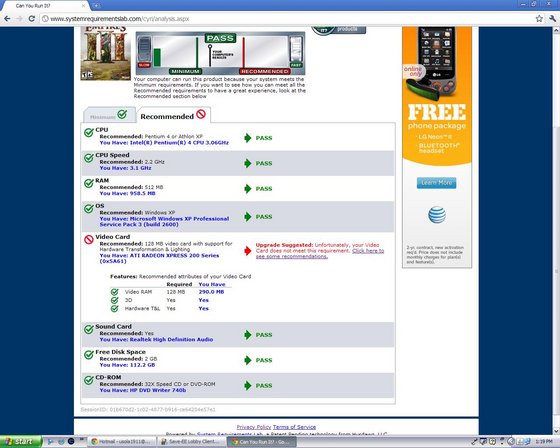Image resolution: width=560 pixels, height=448 pixels.
Task: Click the green checkmark beside CPU
Action: coord(89,133)
